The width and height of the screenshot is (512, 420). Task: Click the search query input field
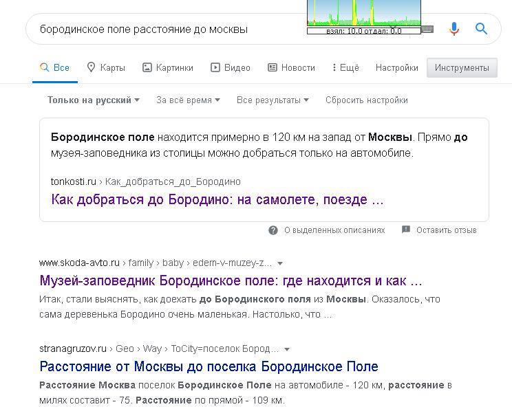click(165, 29)
